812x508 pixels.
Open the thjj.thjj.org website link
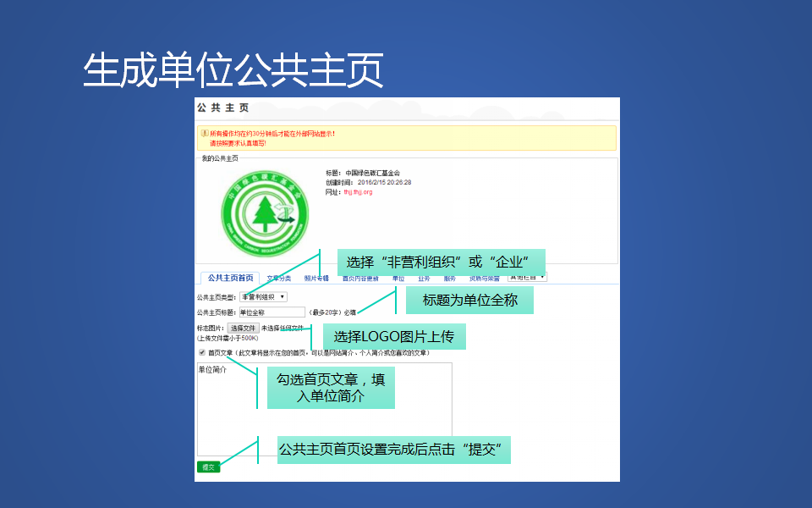[358, 192]
